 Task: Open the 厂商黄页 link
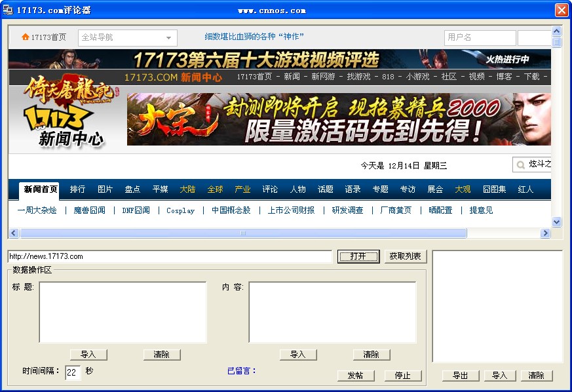point(396,210)
